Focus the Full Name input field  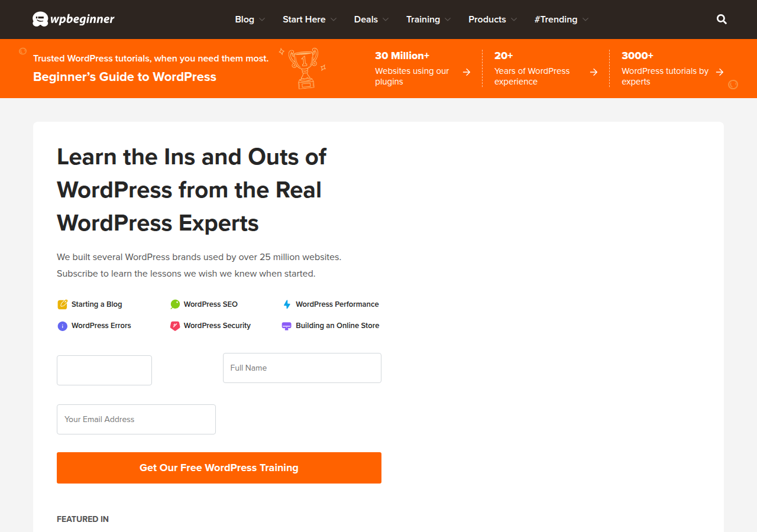[x=302, y=368]
